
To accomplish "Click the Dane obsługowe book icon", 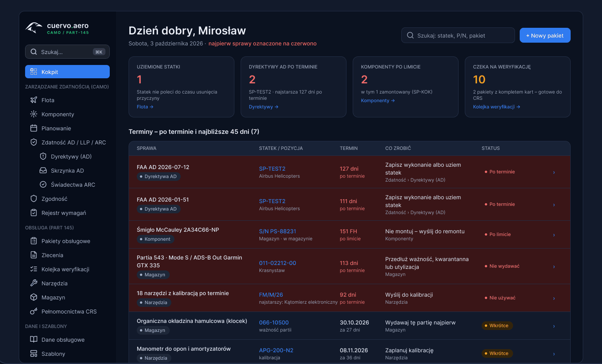I will point(34,340).
